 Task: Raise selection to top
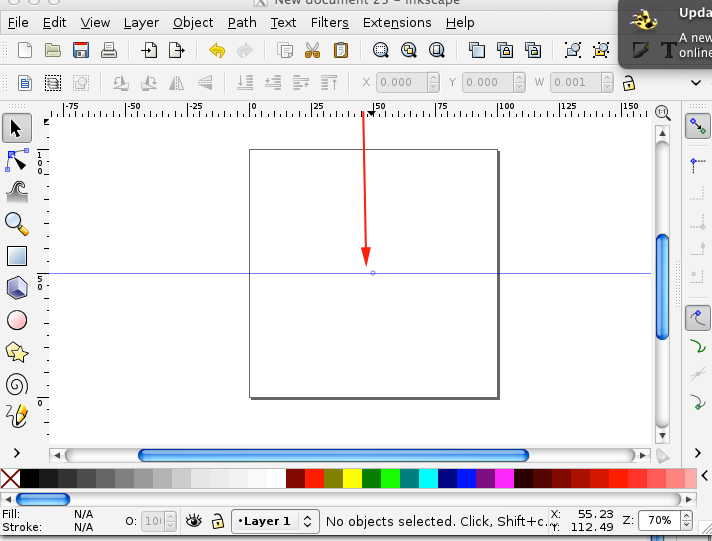point(329,83)
